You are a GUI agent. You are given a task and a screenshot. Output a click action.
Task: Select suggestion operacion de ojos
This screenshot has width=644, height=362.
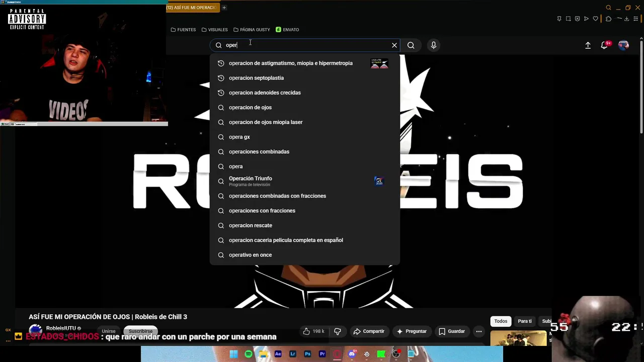[x=304, y=108]
